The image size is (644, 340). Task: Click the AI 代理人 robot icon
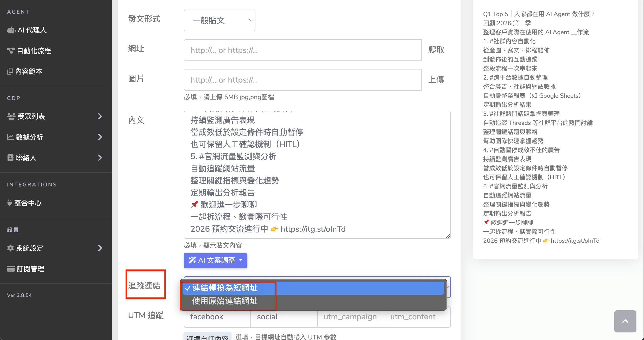pyautogui.click(x=11, y=30)
